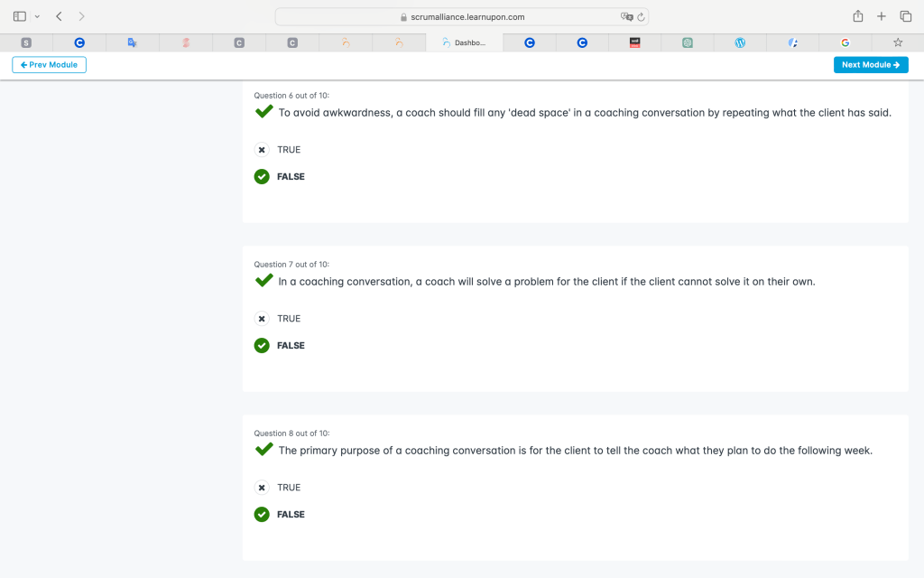Select TRUE for Question 8
The width and height of the screenshot is (924, 578).
(x=262, y=488)
